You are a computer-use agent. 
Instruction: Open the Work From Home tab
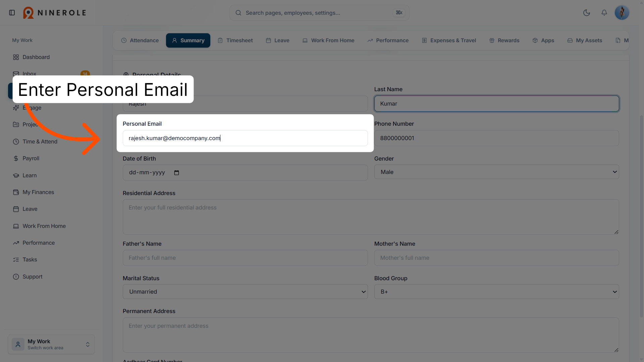(328, 40)
